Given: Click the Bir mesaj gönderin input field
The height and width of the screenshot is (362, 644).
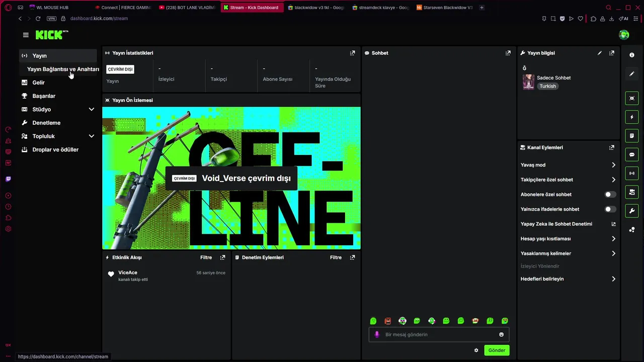Looking at the screenshot, I should click(439, 334).
